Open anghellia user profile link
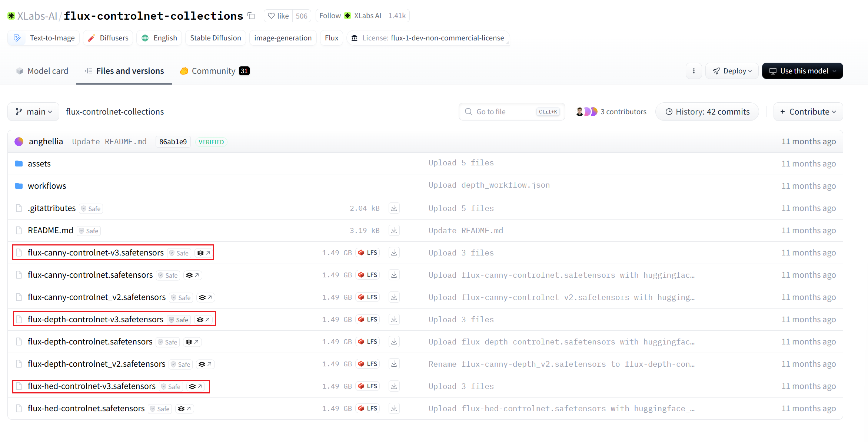Viewport: 868px width, 442px height. [46, 141]
